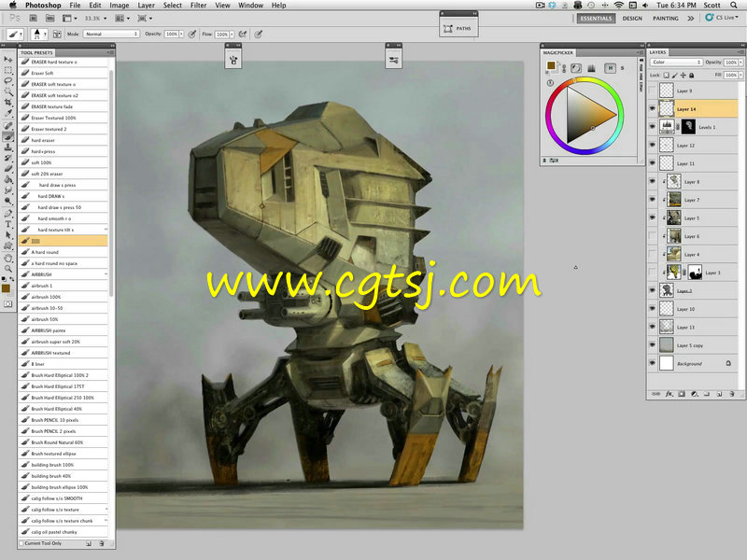Screen dimensions: 747x560
Task: Select the Pen tool
Action: [x=8, y=214]
